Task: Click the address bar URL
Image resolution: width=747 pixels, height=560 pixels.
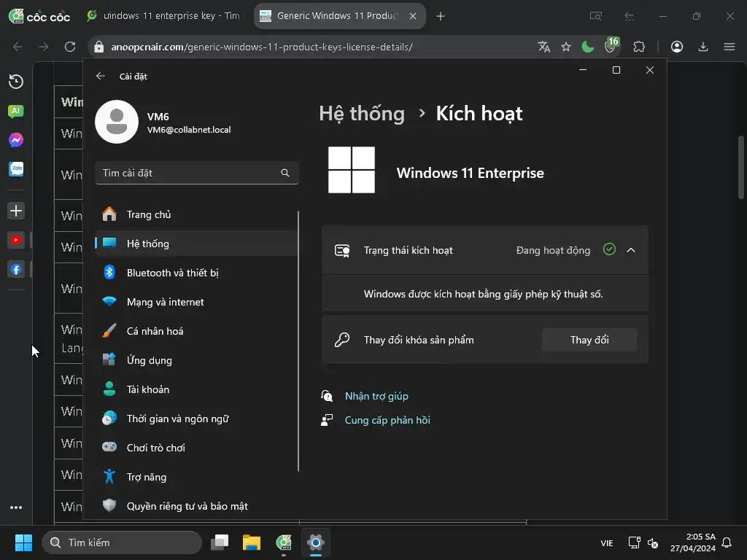Action: pos(262,47)
